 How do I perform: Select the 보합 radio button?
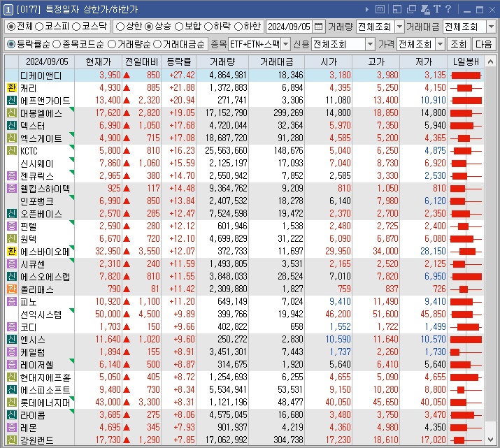[x=179, y=27]
